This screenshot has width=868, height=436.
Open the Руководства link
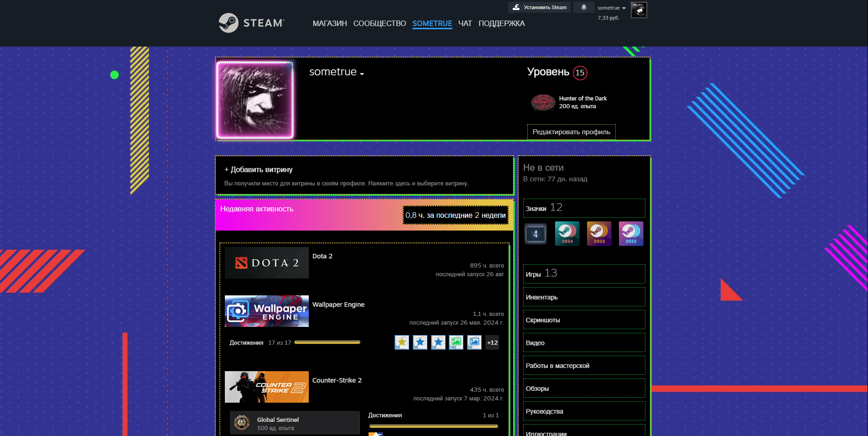coord(584,411)
